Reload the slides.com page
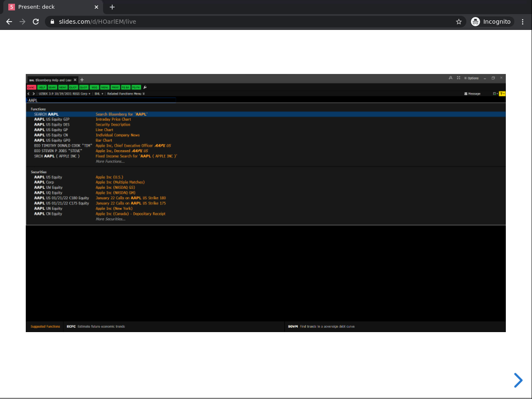The image size is (532, 399). (x=36, y=22)
